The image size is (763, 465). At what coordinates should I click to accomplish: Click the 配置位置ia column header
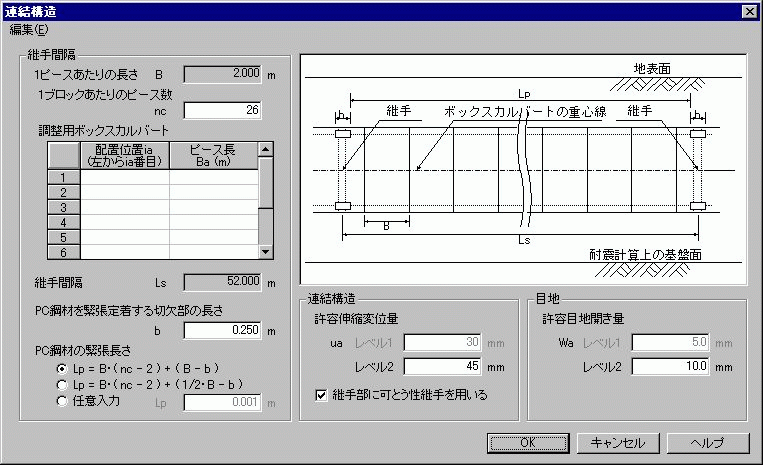click(x=125, y=156)
